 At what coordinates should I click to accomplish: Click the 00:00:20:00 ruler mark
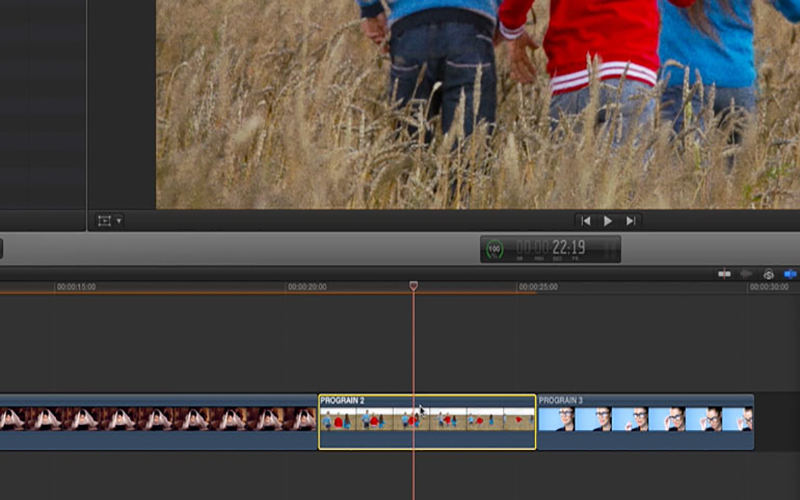point(307,287)
